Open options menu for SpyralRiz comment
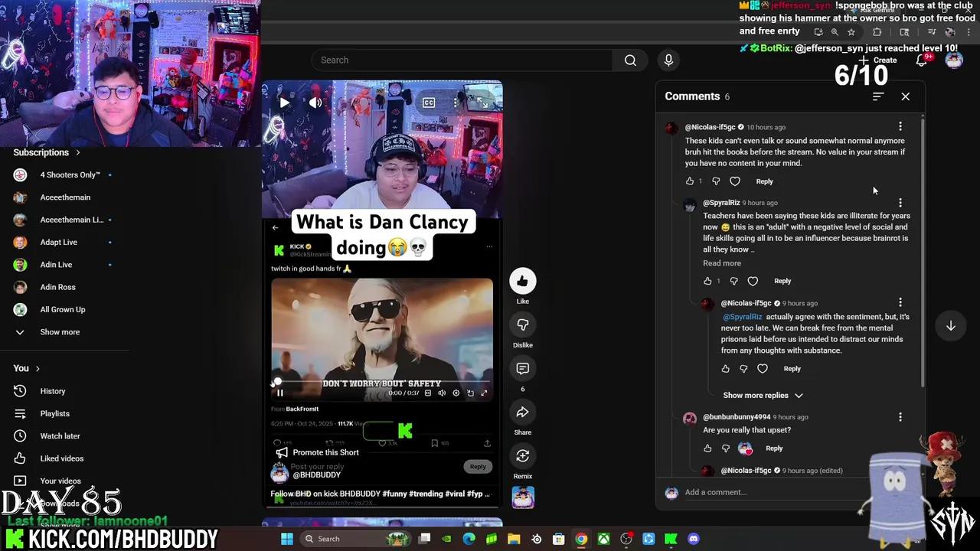Image resolution: width=980 pixels, height=551 pixels. [900, 203]
